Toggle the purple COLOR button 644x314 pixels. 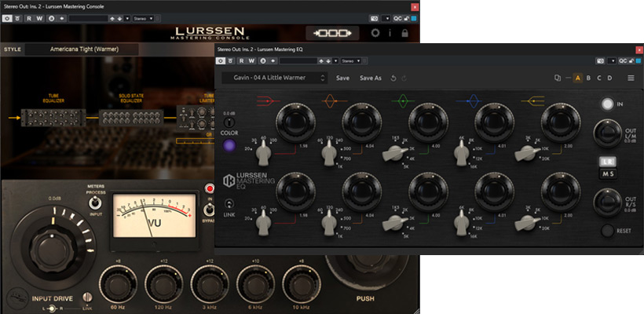[x=229, y=145]
